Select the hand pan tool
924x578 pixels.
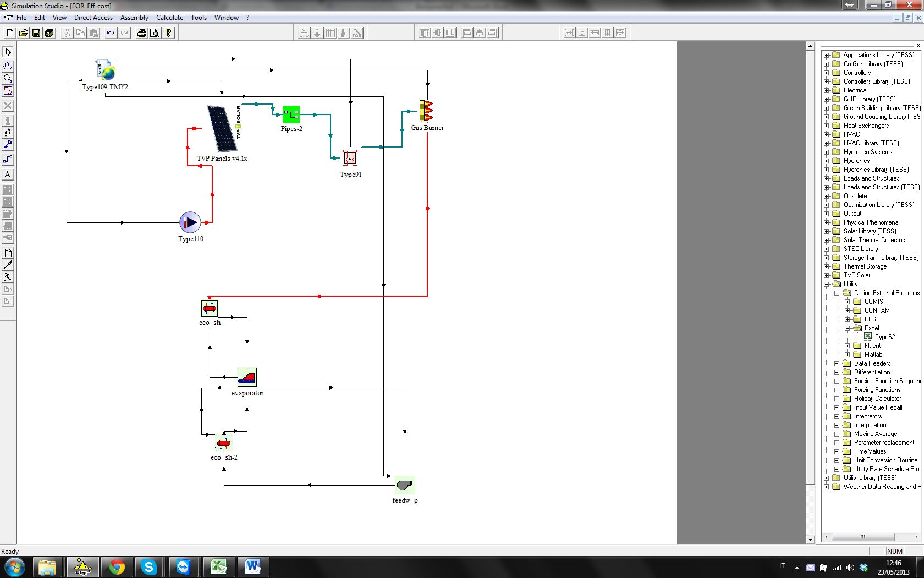point(8,66)
